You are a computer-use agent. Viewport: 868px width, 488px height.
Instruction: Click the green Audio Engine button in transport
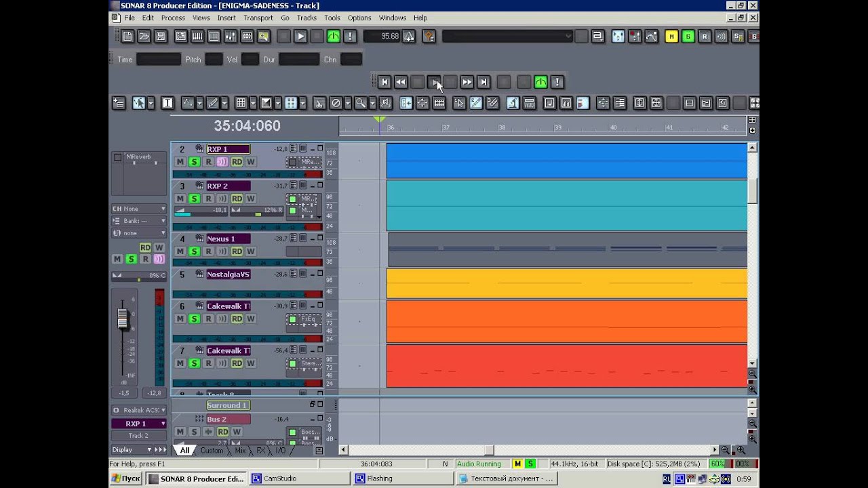pyautogui.click(x=540, y=82)
